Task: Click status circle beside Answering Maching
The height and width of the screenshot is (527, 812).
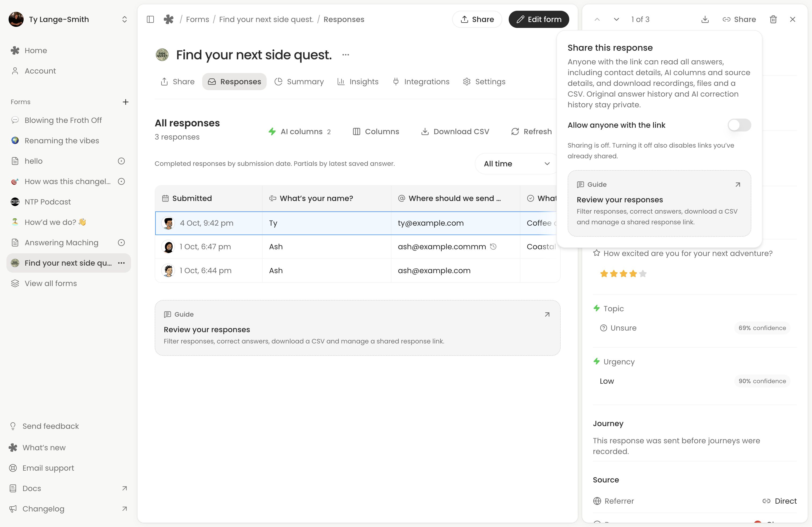Action: (x=121, y=243)
